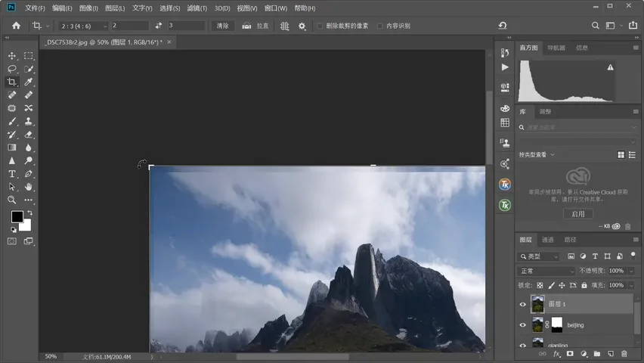
Task: Open Layers panel flyout menu
Action: point(636,240)
